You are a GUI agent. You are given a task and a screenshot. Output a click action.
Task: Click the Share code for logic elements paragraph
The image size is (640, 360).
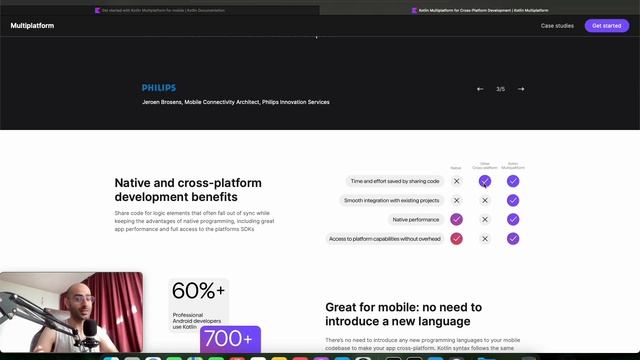[194, 221]
